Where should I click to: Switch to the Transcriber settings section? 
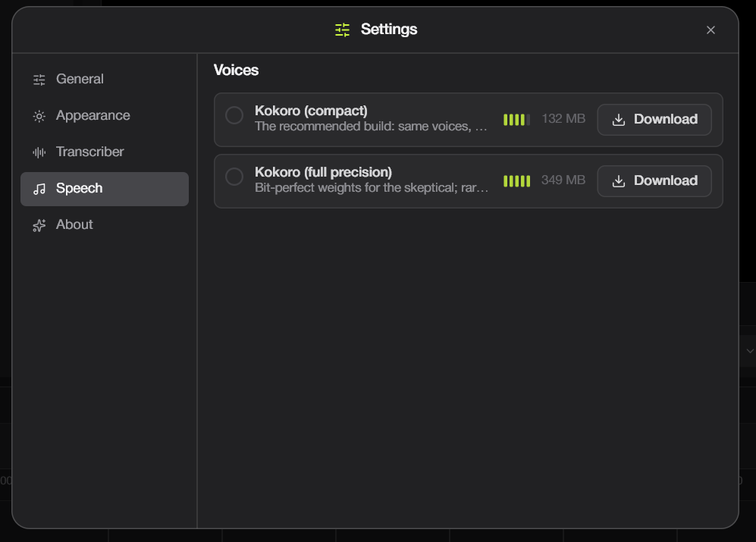(104, 152)
